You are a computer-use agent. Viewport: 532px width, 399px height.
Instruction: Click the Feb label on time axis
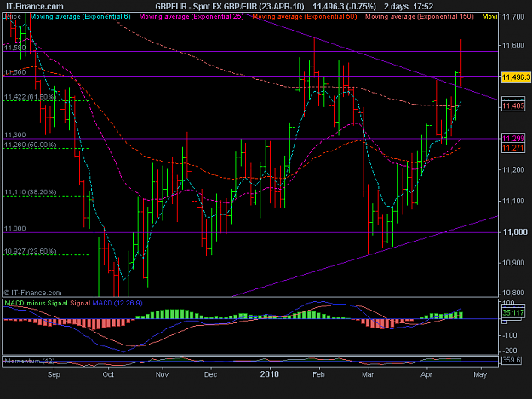coord(318,374)
